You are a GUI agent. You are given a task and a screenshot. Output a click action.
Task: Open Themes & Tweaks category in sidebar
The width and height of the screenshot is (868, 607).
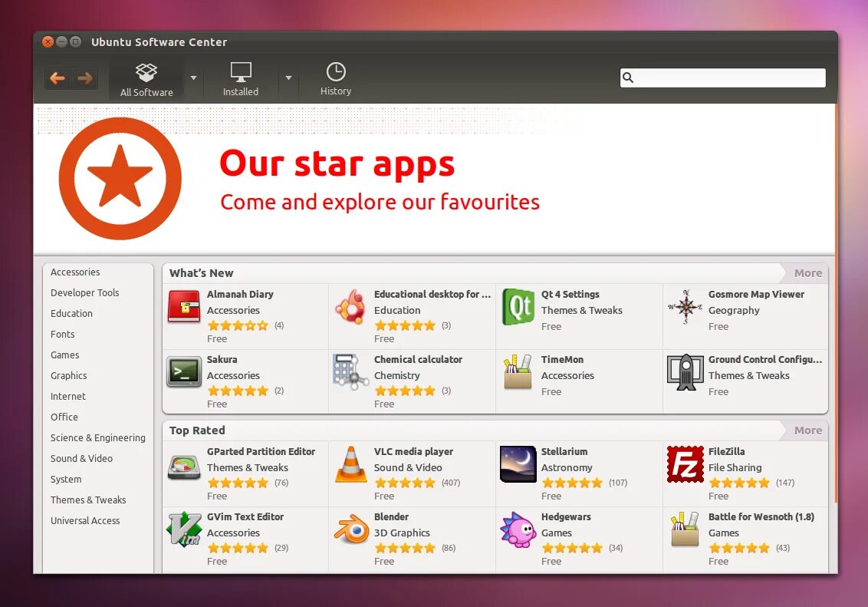(88, 500)
